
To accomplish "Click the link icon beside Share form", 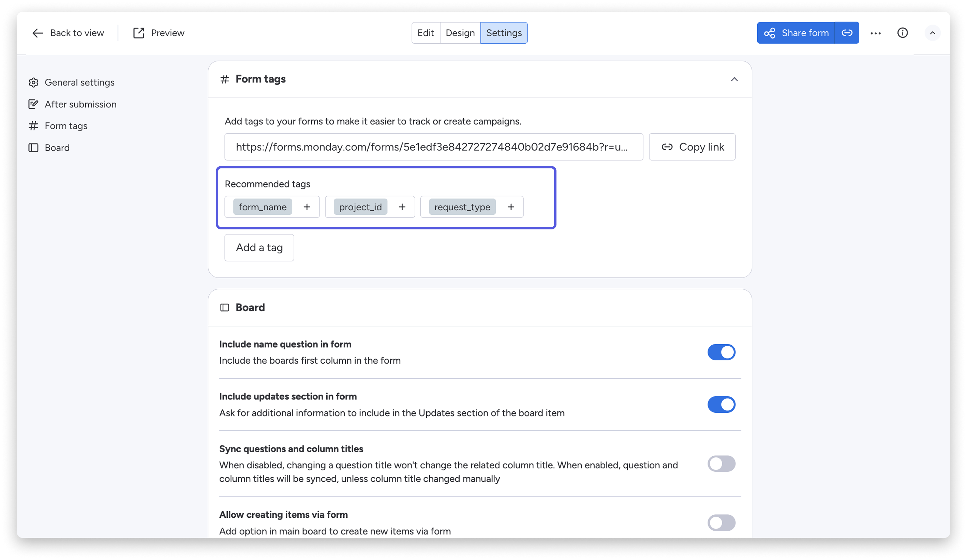I will [x=847, y=33].
